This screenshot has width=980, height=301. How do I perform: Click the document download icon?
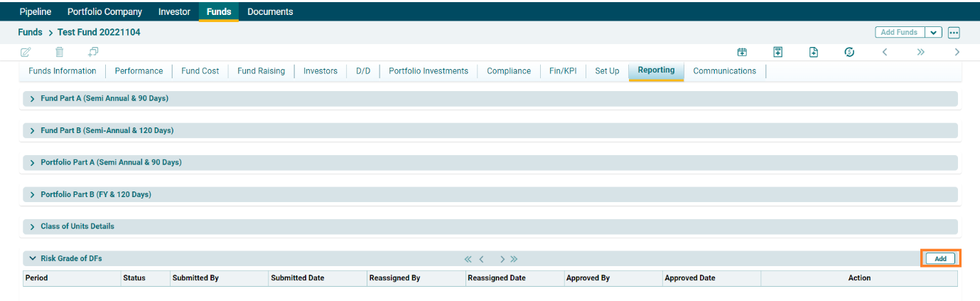click(814, 52)
